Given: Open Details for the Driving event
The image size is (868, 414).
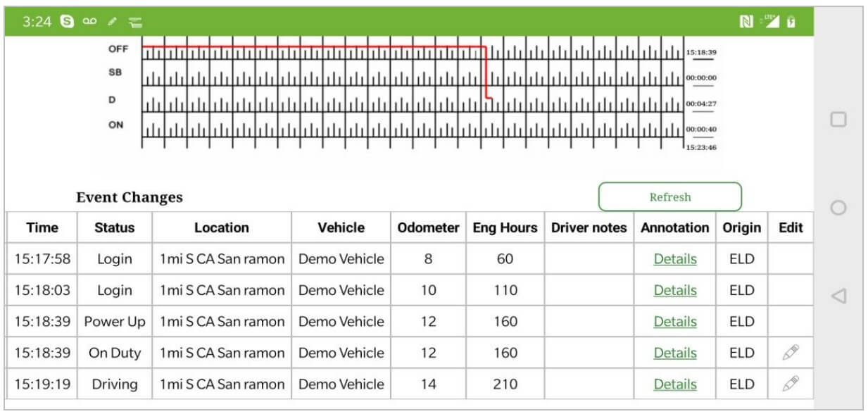Looking at the screenshot, I should tap(674, 384).
